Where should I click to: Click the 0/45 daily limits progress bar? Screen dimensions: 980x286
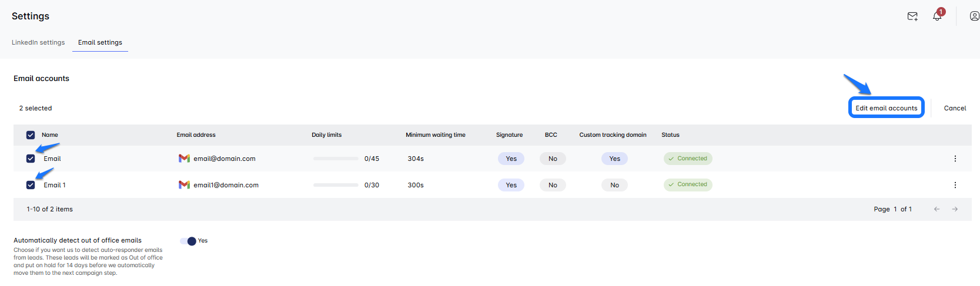click(x=336, y=159)
